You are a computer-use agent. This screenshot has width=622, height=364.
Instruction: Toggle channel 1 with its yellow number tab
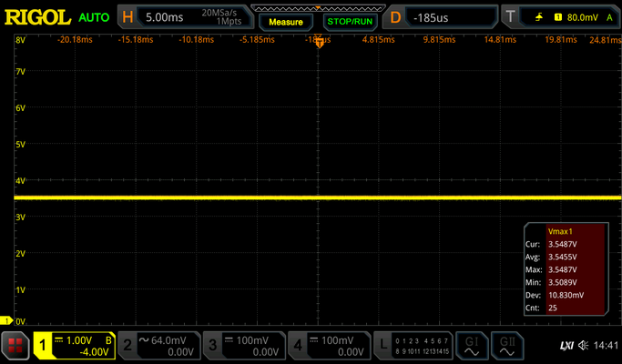click(43, 346)
